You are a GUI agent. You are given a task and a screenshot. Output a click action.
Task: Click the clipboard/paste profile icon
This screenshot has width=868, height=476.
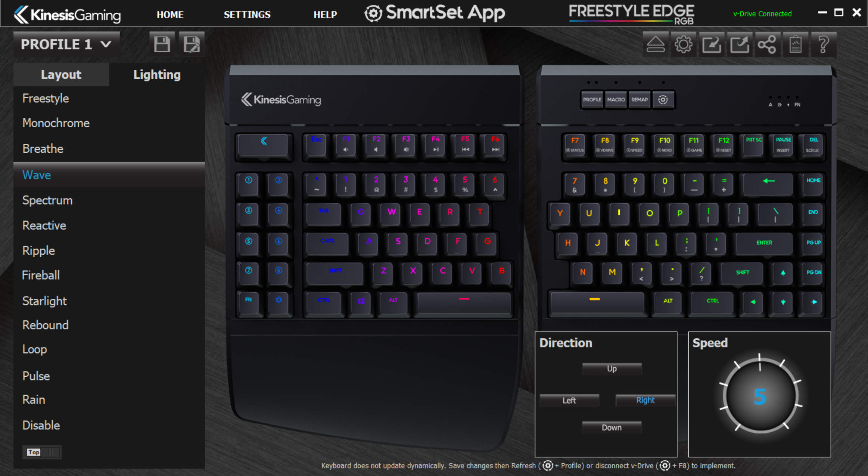pos(795,44)
